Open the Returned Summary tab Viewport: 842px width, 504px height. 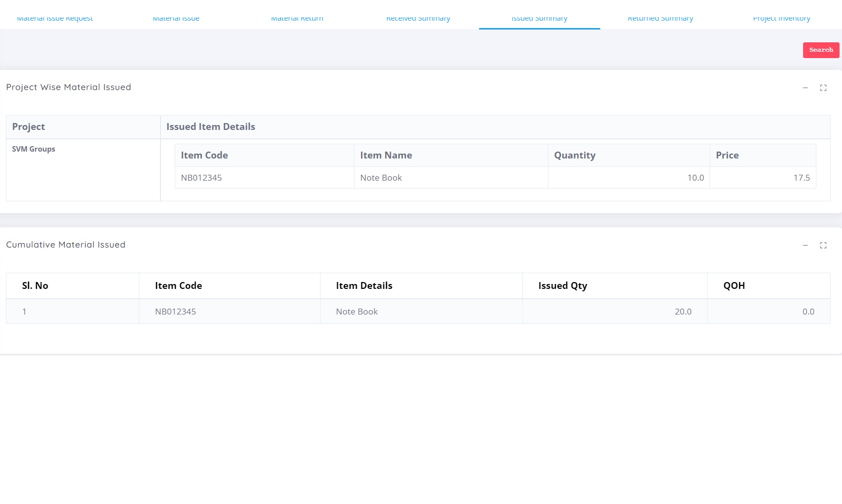pyautogui.click(x=660, y=19)
